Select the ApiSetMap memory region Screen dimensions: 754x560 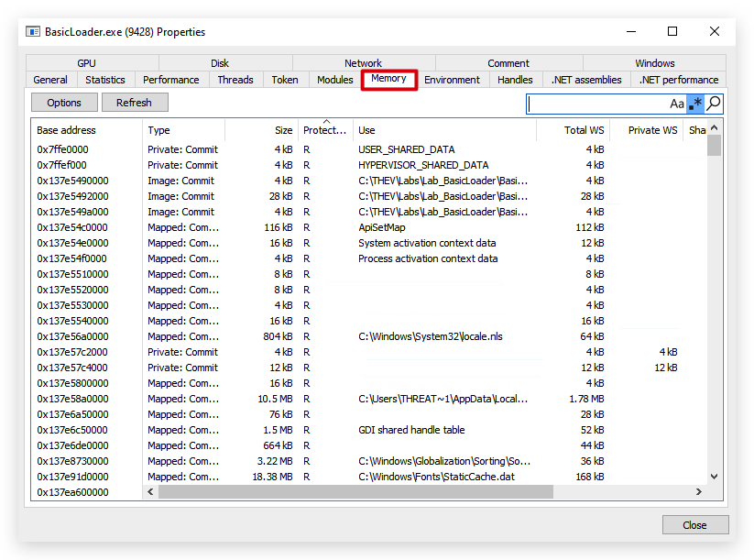370,227
